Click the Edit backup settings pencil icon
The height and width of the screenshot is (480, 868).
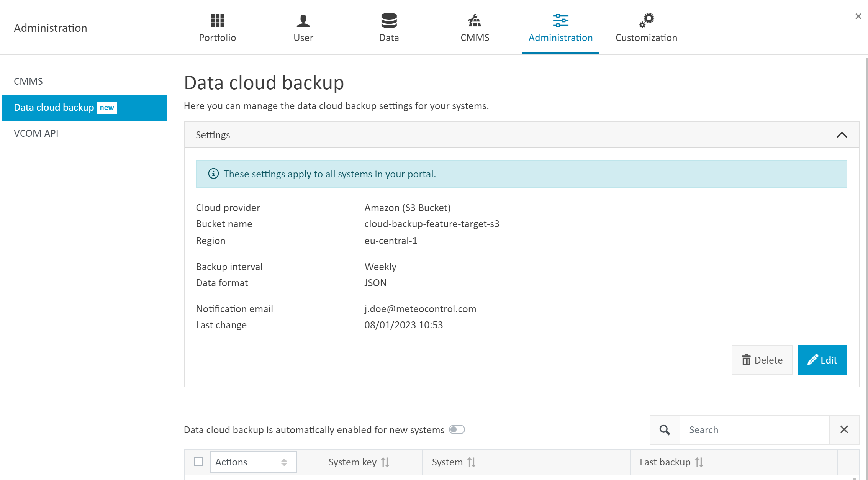tap(812, 360)
